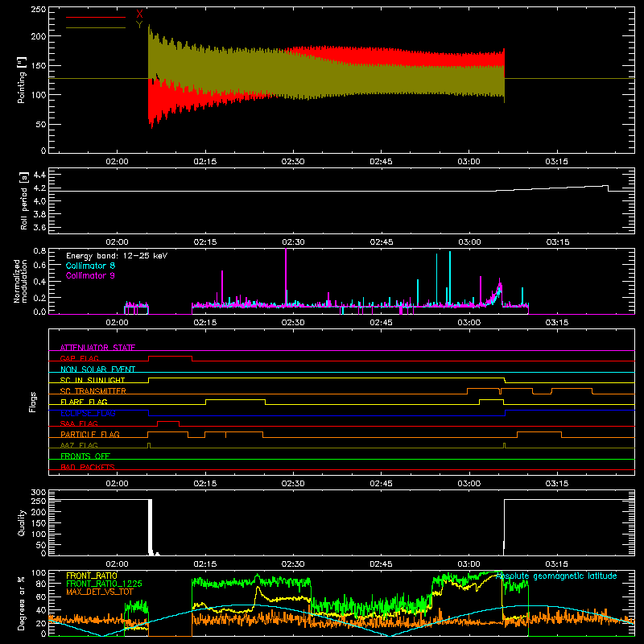The image size is (644, 644).
Task: Click 03:00 tick under the Flags plot
Action: [469, 484]
